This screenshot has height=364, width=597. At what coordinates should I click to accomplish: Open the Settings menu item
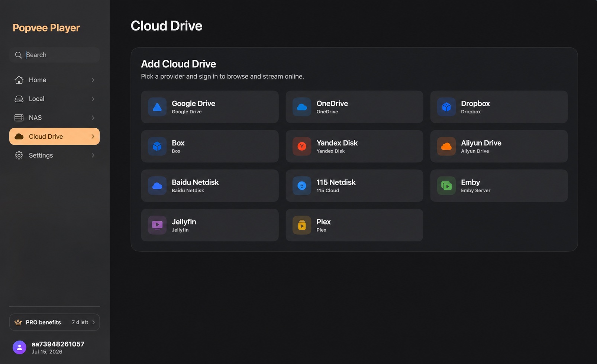tap(55, 155)
